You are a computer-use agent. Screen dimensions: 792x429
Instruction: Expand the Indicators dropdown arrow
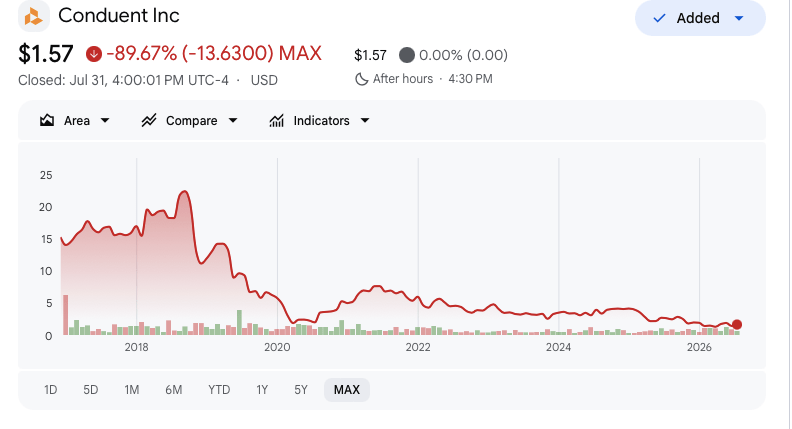tap(365, 120)
